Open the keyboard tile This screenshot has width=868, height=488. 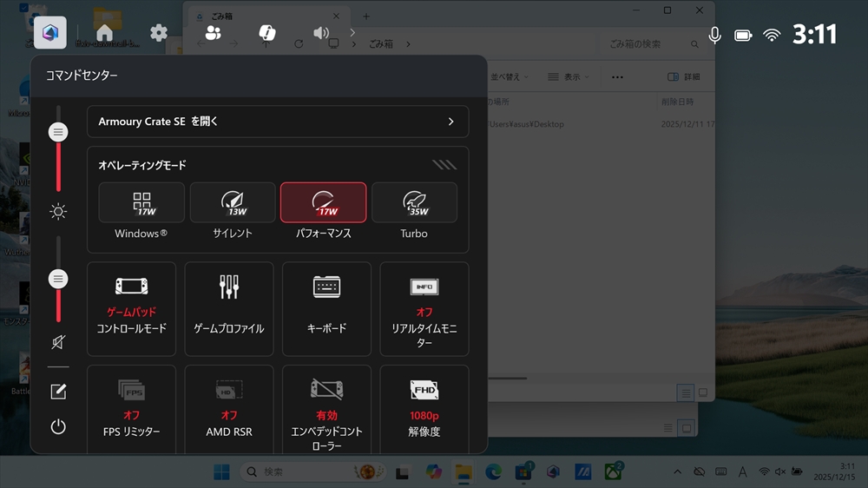pos(326,308)
